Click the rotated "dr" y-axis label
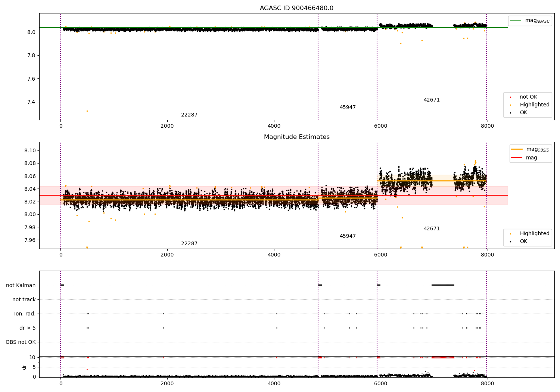Screen dimensions: 560x392 click(x=24, y=367)
